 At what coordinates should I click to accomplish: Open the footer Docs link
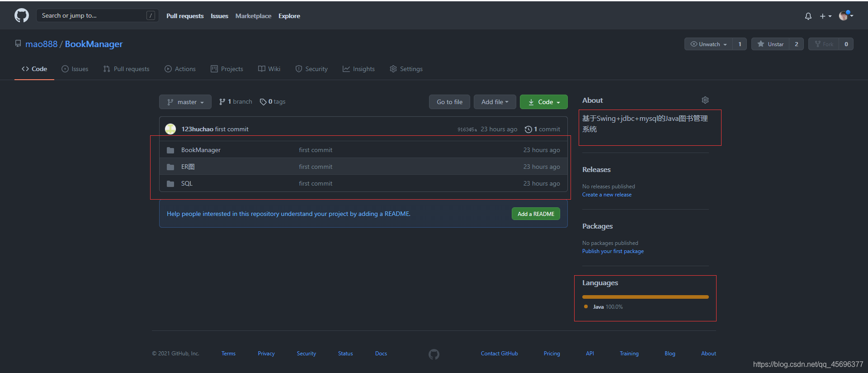coord(381,354)
